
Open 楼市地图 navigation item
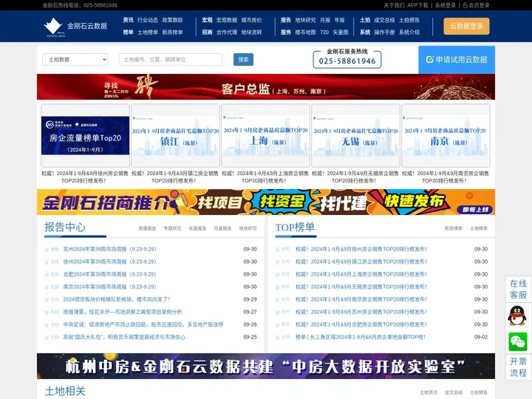coord(305,33)
